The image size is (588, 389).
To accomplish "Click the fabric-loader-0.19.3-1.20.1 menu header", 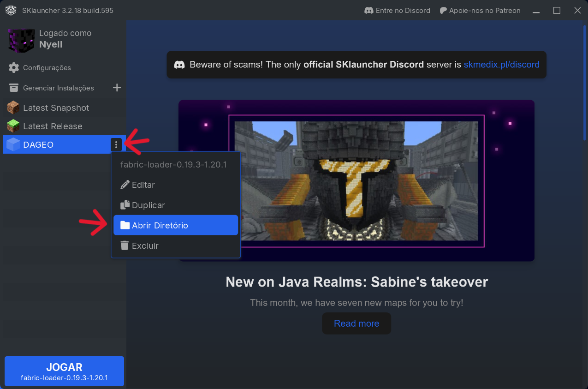I will (x=173, y=164).
